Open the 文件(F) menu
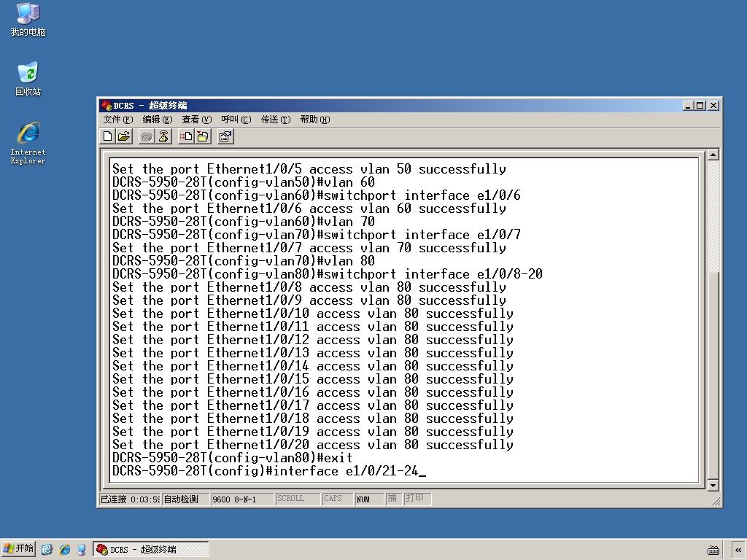 tap(118, 120)
